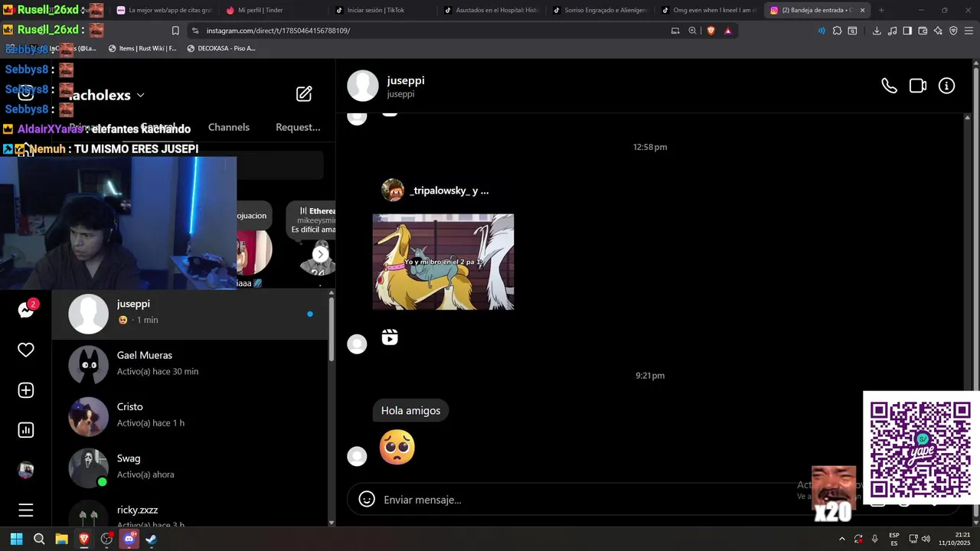Open the media control music note icon

pyautogui.click(x=892, y=31)
